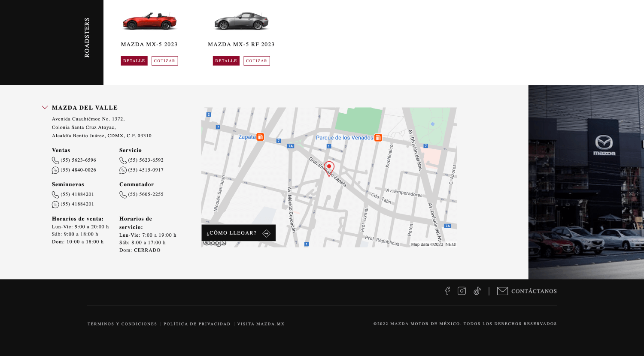The height and width of the screenshot is (356, 644).
Task: Click the Mazda del Valle heading
Action: coord(85,108)
